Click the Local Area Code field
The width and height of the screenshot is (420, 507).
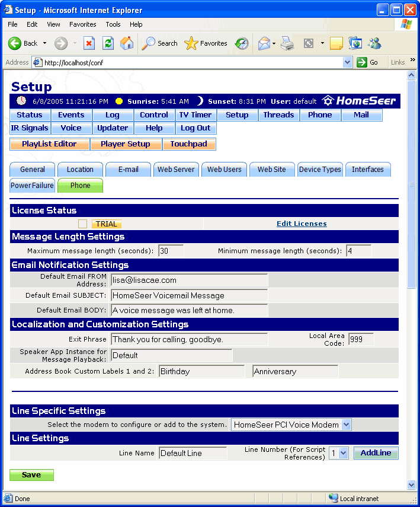(x=361, y=339)
